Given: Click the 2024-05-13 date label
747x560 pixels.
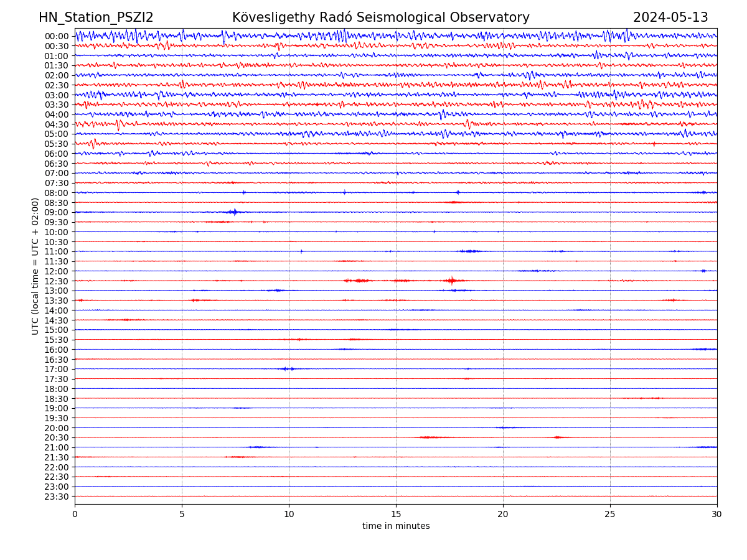Looking at the screenshot, I should click(670, 18).
